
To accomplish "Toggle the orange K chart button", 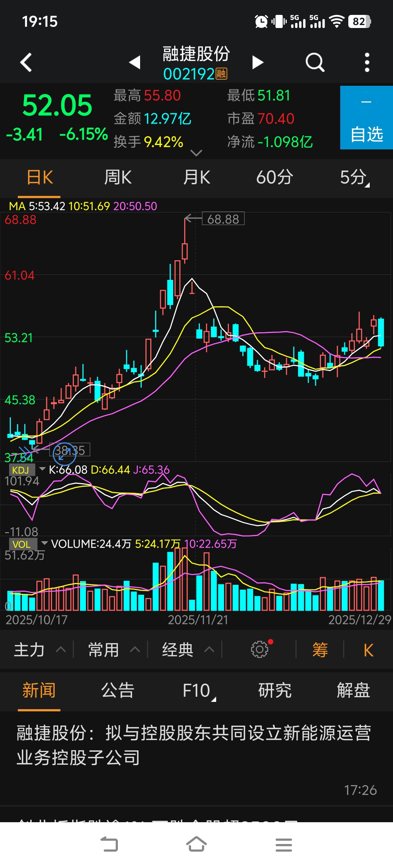I will coord(368,650).
